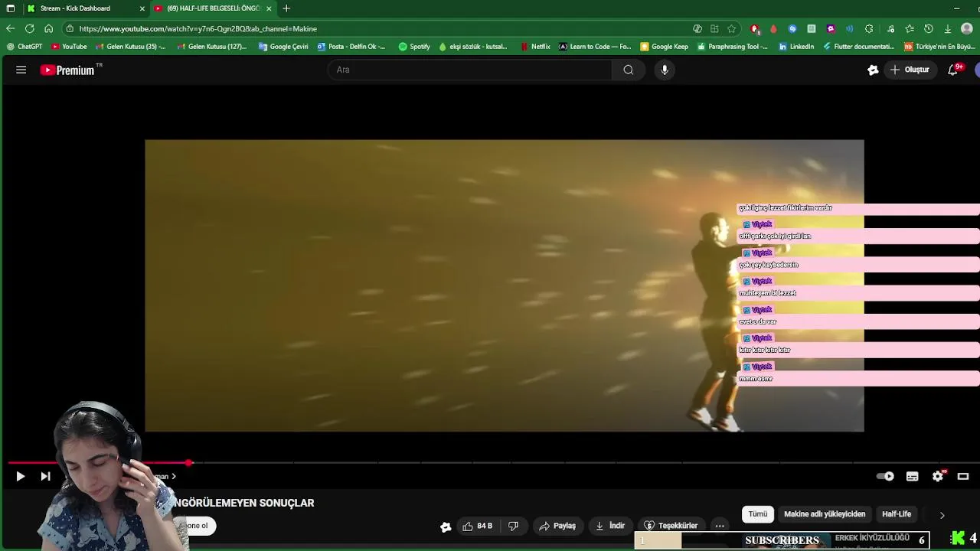Screen dimensions: 980x551
Task: Open the Netflix bookmark
Action: (535, 47)
